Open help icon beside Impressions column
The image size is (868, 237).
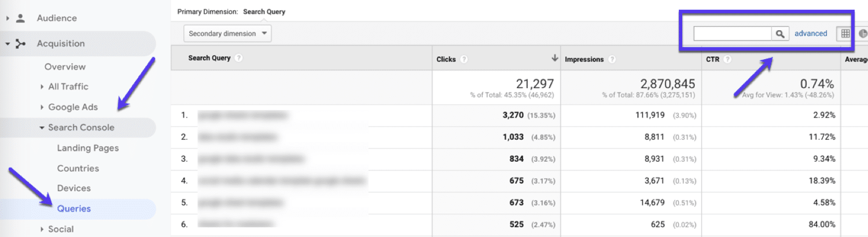tap(612, 59)
